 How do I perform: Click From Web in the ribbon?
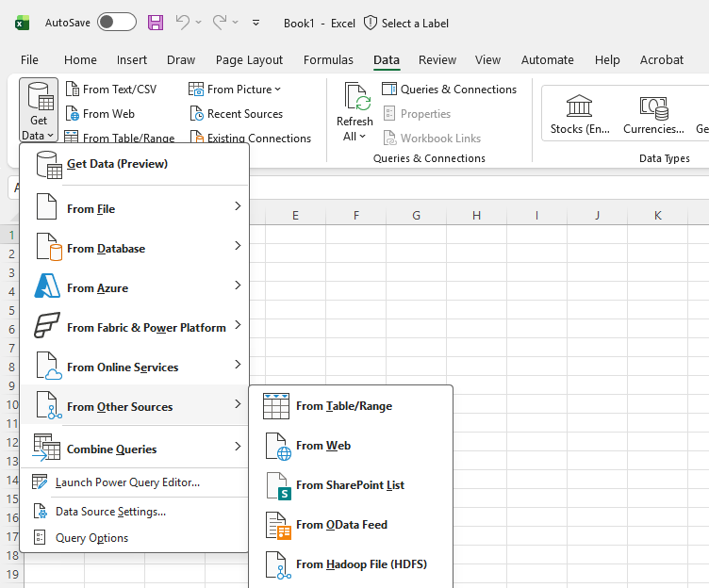100,113
